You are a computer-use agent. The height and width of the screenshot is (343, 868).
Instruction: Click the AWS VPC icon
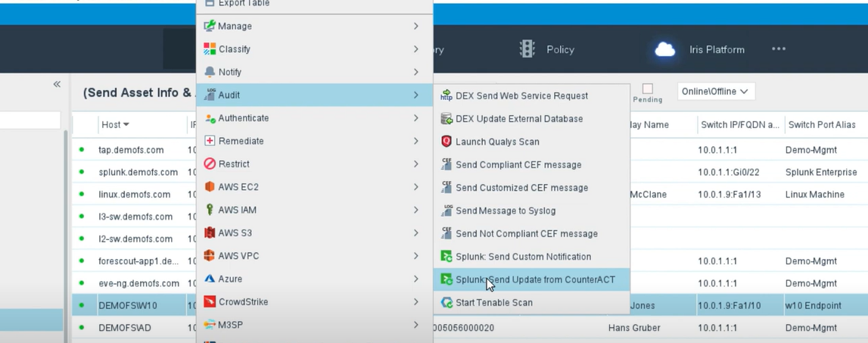(210, 256)
